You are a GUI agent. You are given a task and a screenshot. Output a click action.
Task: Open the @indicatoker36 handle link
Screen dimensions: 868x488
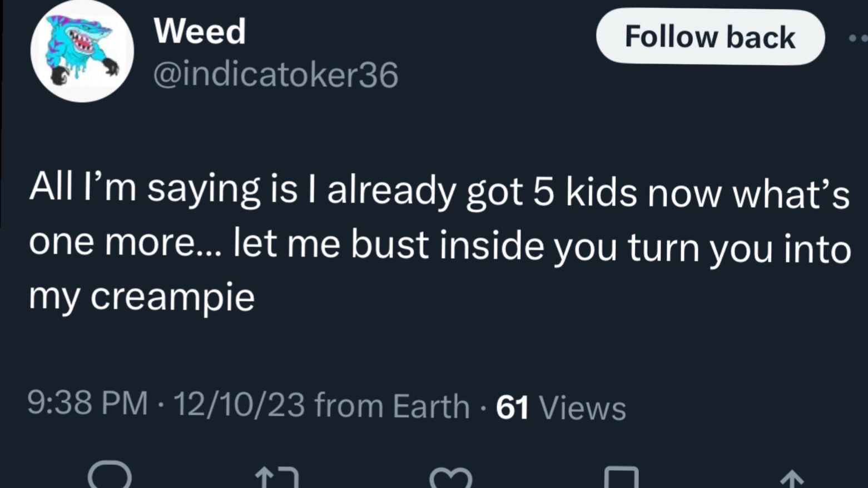coord(275,74)
